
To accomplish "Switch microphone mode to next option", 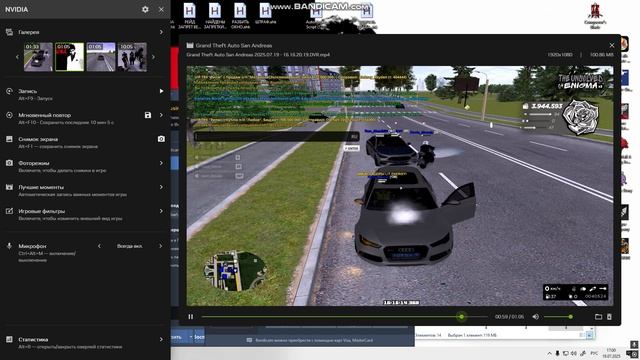I will click(x=160, y=246).
